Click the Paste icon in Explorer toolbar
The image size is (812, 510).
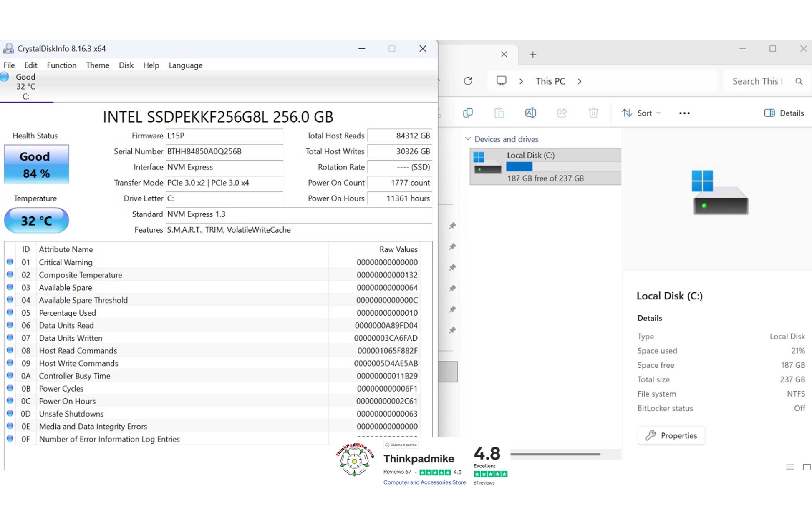coord(499,113)
